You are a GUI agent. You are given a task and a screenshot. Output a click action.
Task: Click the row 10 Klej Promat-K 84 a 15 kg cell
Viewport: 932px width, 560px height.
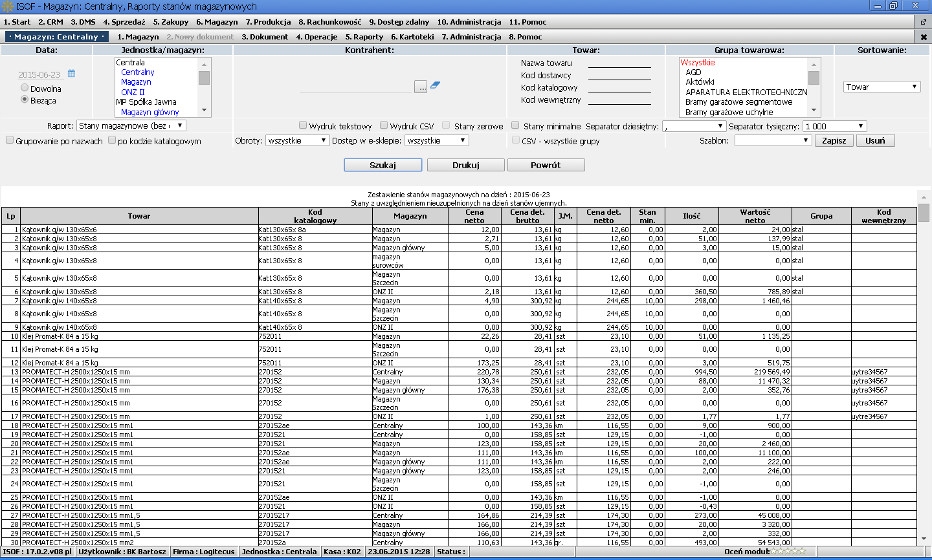pyautogui.click(x=139, y=336)
